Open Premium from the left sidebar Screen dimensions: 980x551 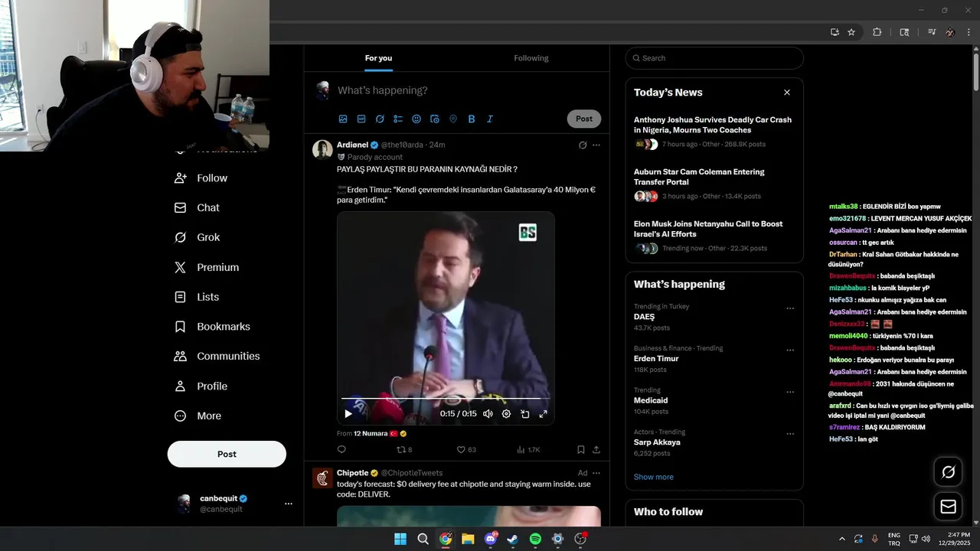pyautogui.click(x=207, y=267)
